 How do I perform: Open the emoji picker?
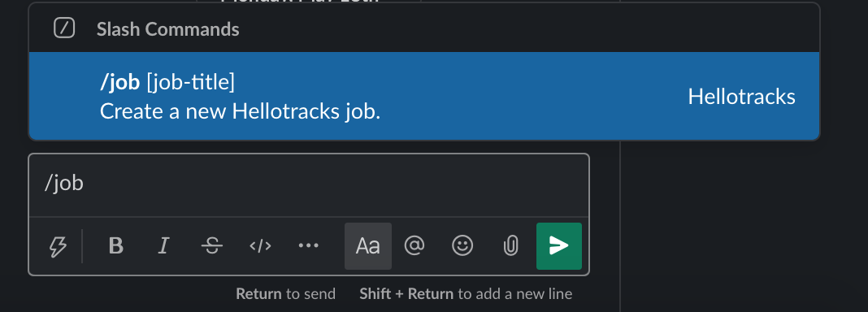pos(462,245)
